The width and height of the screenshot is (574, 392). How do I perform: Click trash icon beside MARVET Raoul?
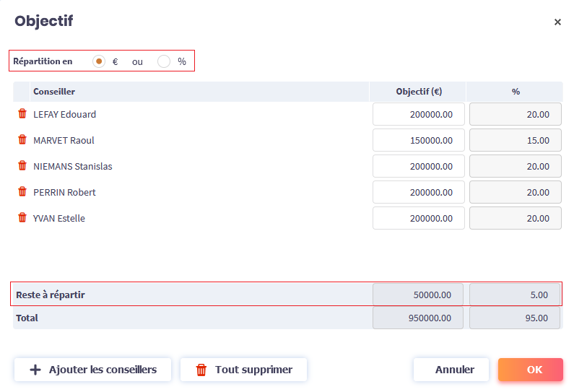22,140
